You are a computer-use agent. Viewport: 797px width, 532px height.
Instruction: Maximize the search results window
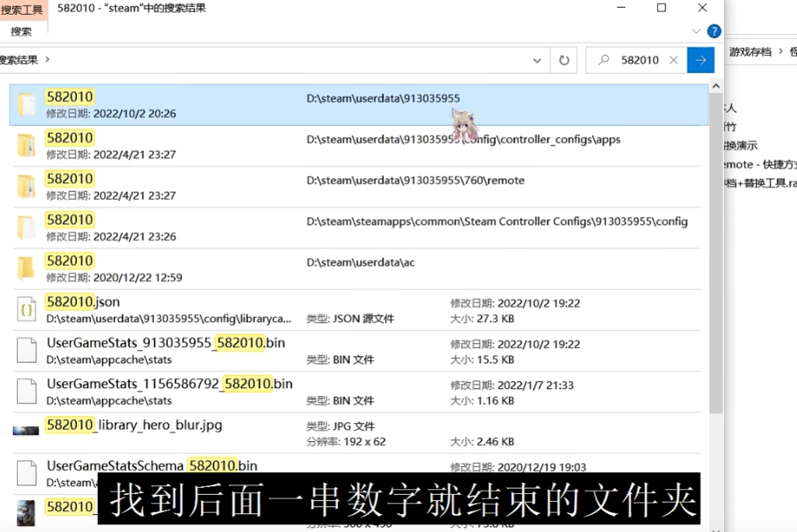click(661, 8)
